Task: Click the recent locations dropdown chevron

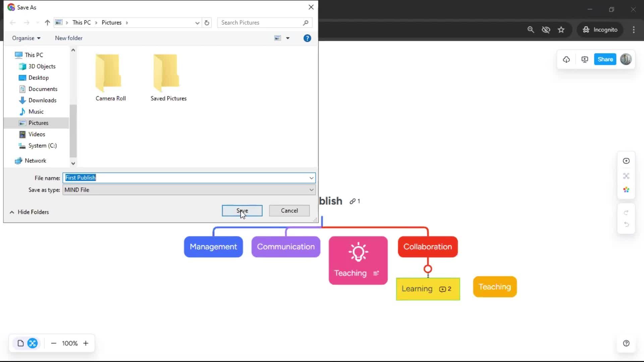Action: tap(38, 23)
